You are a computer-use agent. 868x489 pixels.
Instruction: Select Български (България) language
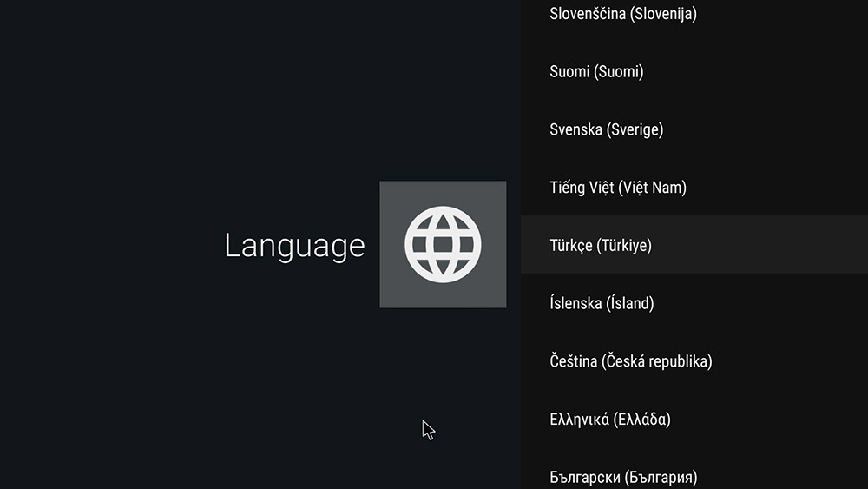[623, 477]
